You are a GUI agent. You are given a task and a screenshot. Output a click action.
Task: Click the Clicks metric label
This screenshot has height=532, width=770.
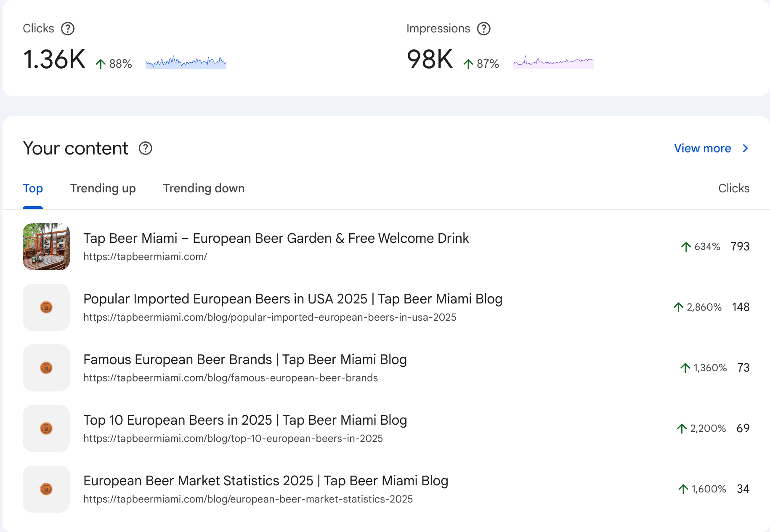(x=38, y=29)
